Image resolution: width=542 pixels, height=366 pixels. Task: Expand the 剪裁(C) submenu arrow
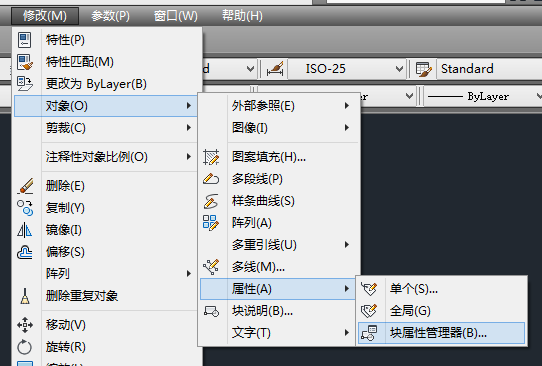189,128
